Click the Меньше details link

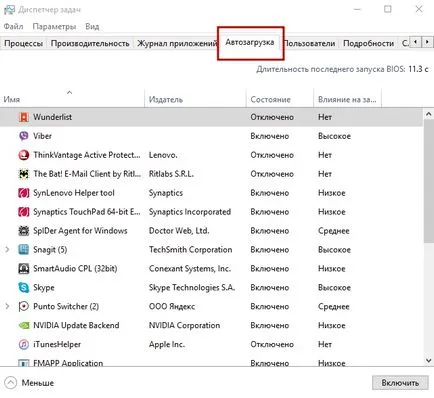pyautogui.click(x=38, y=383)
